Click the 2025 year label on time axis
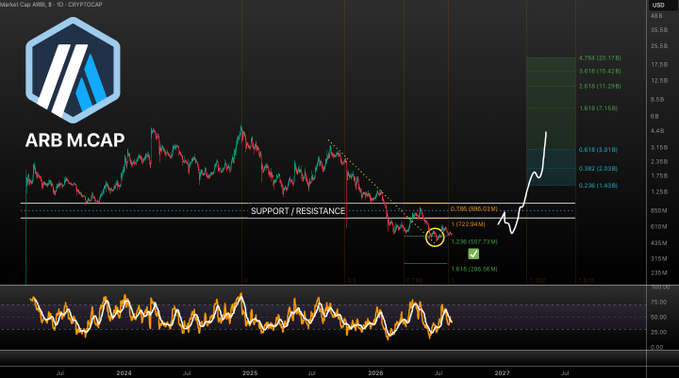 (x=250, y=373)
